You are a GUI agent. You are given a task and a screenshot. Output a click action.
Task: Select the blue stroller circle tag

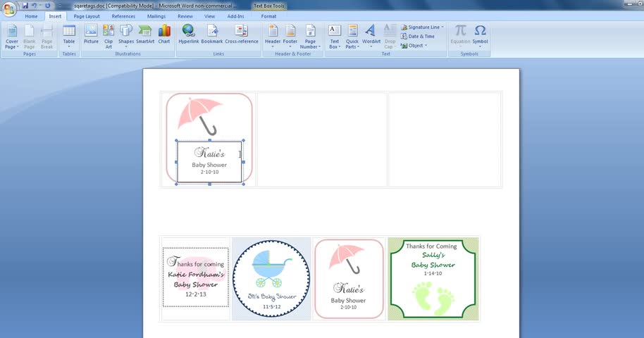(x=271, y=278)
